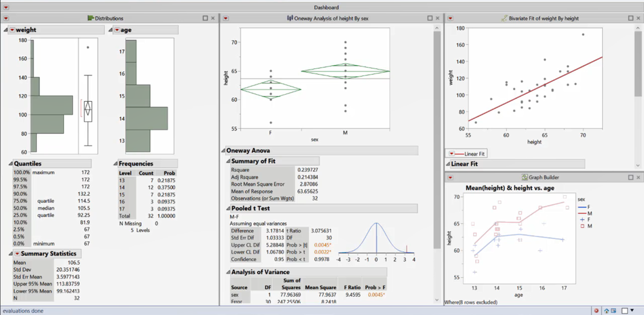This screenshot has height=315, width=644.
Task: Click the Oneway panel vertical scrollbar thumb
Action: coord(436,139)
